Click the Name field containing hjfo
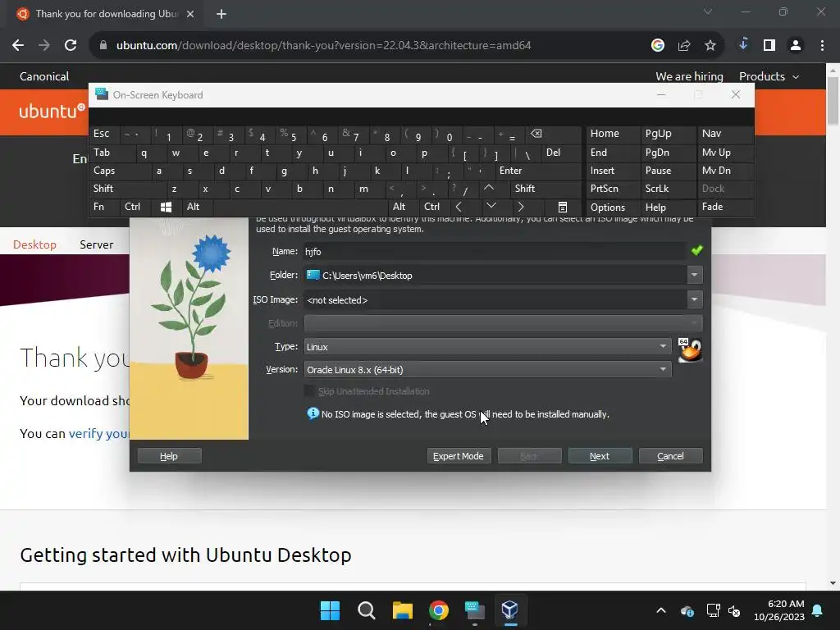This screenshot has height=630, width=840. 495,251
